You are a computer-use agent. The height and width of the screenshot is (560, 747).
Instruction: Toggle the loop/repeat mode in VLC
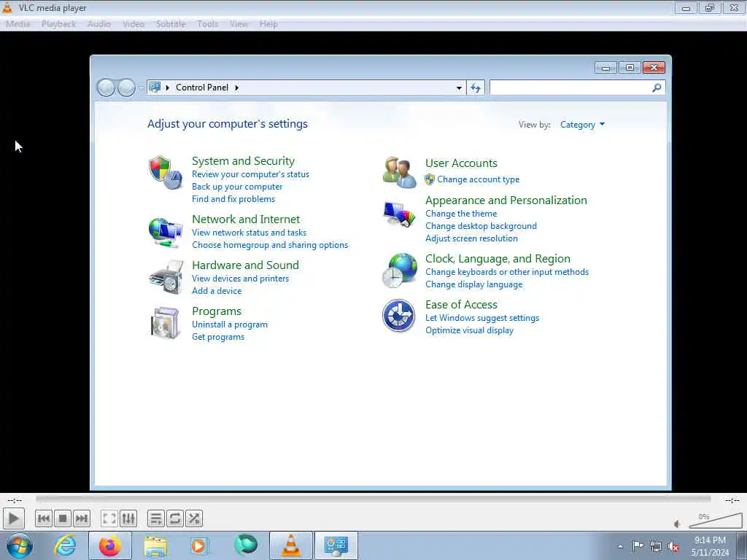click(175, 518)
